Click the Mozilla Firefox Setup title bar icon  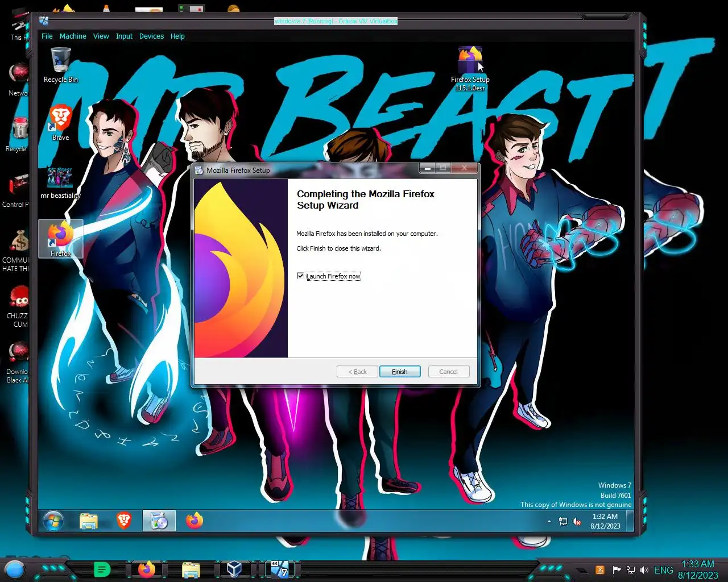click(x=199, y=170)
